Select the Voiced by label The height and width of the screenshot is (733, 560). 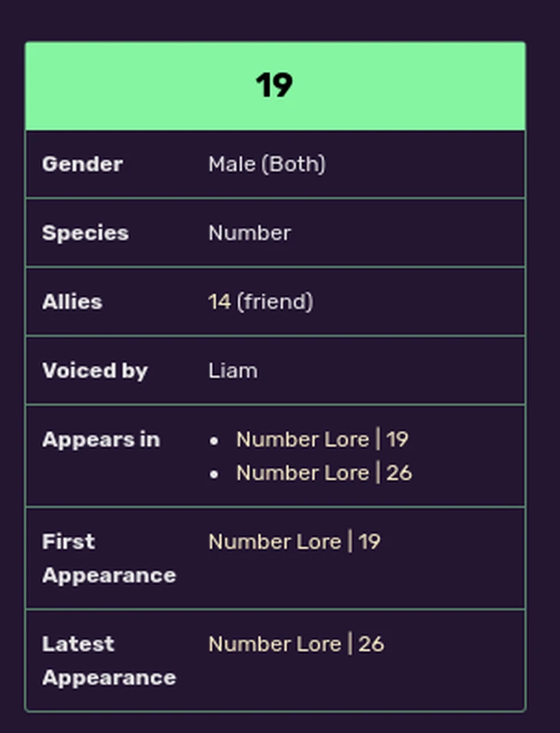coord(95,371)
